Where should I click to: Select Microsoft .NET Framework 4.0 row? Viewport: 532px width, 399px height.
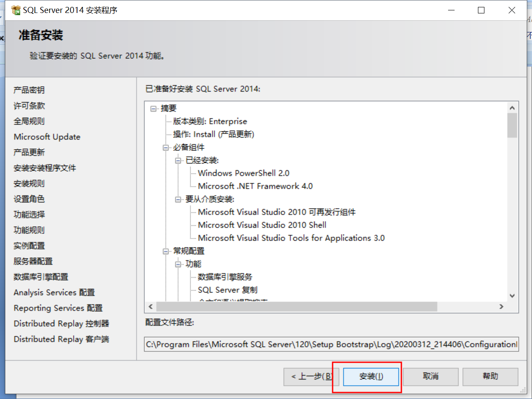tap(255, 186)
